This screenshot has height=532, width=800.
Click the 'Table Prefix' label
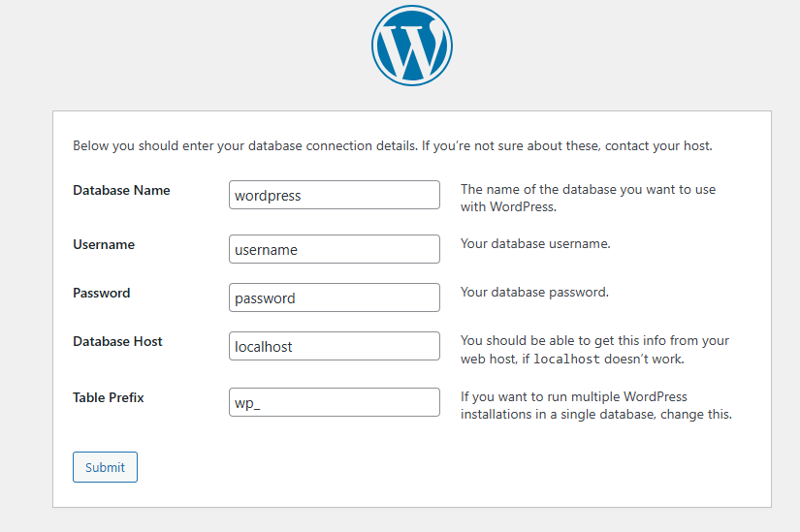[x=109, y=397]
